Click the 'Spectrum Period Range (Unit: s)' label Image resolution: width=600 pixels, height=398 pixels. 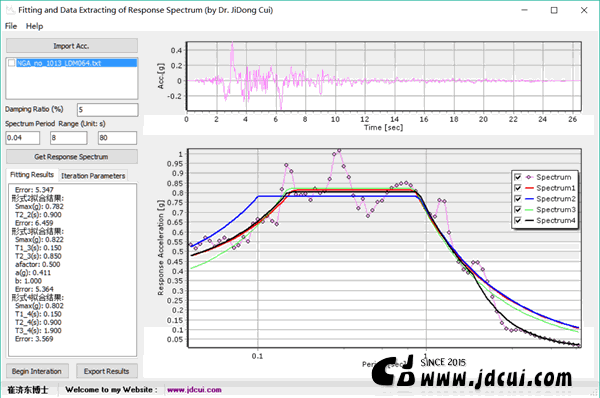click(55, 124)
